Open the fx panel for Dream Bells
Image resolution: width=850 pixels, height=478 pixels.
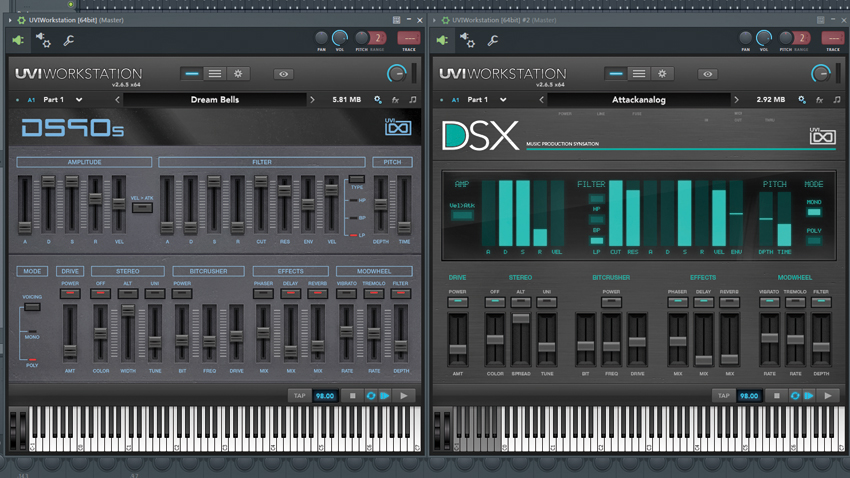tap(395, 100)
